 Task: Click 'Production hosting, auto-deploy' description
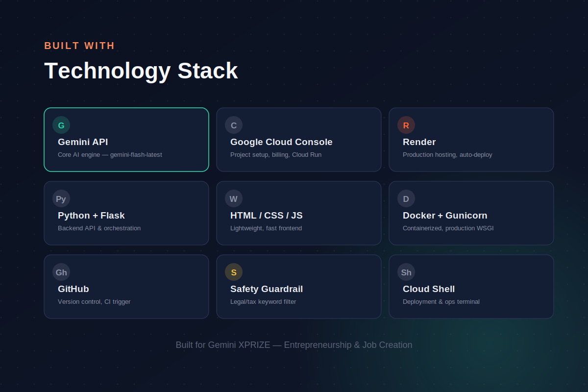coord(447,155)
